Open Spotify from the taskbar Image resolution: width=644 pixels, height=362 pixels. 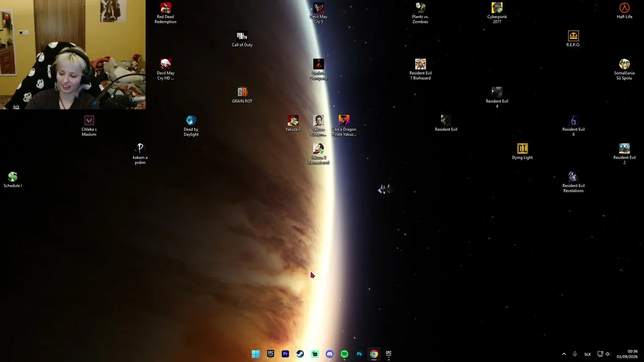344,354
